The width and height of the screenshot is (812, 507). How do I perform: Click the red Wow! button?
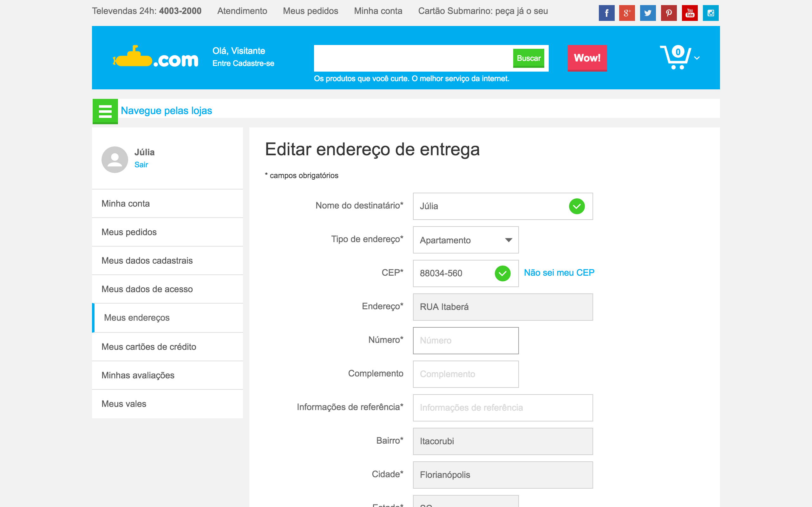(x=587, y=58)
